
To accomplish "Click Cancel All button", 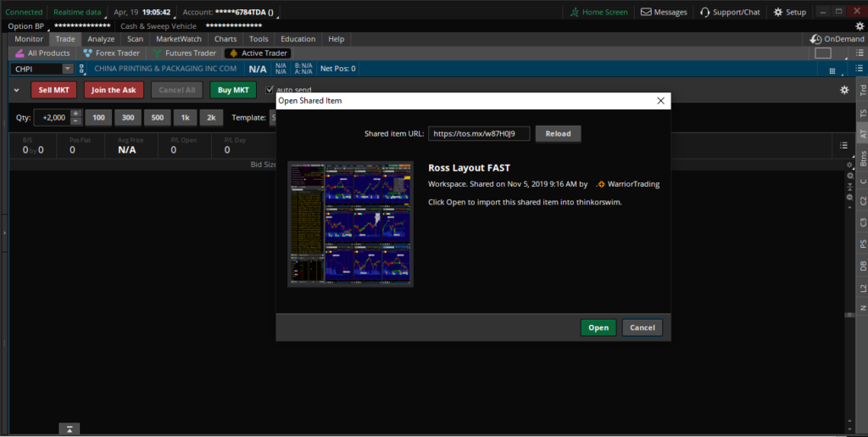I will pos(177,90).
